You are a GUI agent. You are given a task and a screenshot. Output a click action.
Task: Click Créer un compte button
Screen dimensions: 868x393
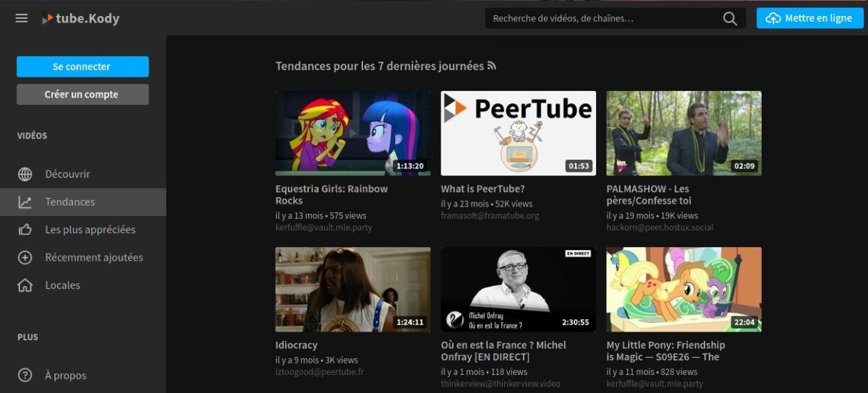click(x=82, y=94)
